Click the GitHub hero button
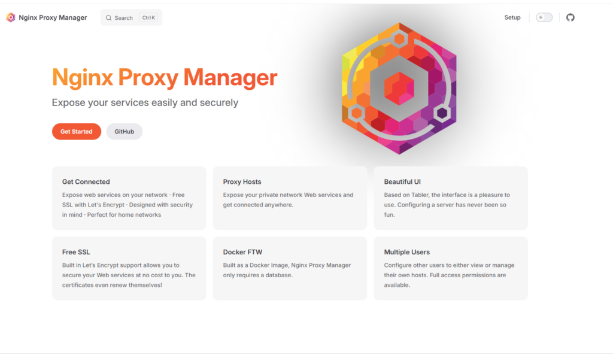The height and width of the screenshot is (364, 613). [125, 131]
